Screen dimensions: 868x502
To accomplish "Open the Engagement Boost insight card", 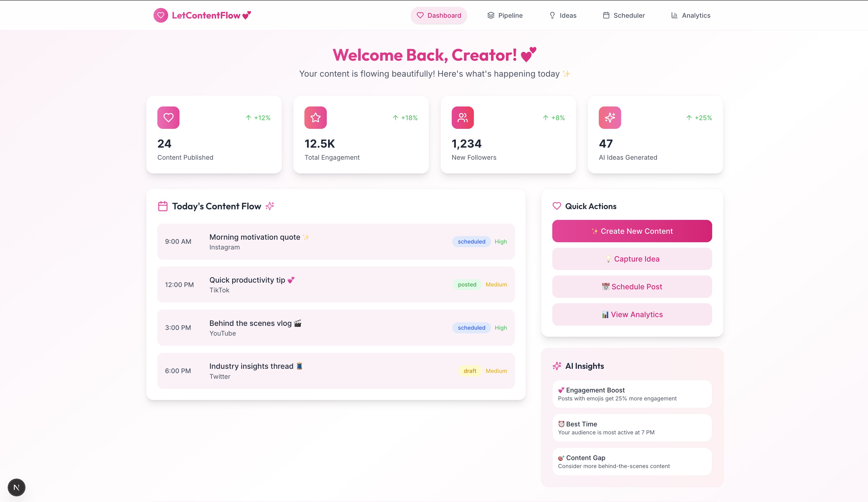I will coord(632,394).
